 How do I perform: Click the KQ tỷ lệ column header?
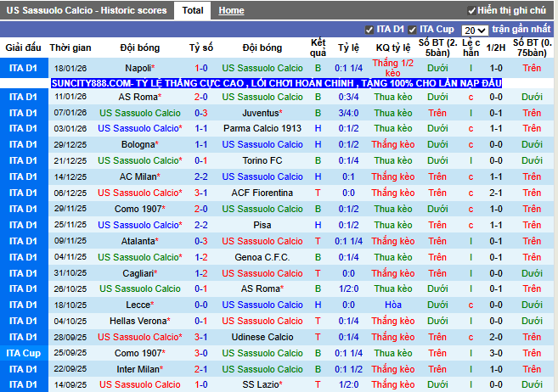(393, 48)
